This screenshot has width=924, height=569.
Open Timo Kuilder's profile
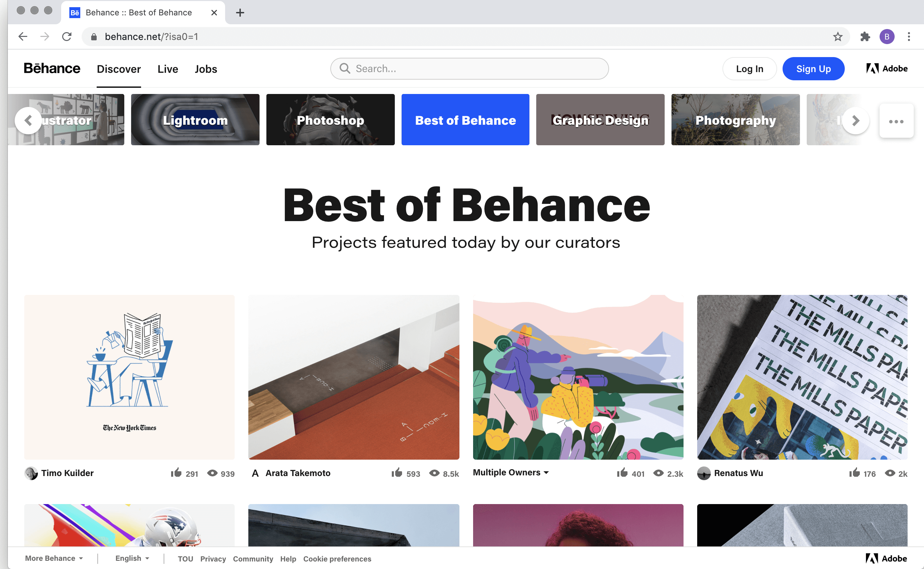pos(67,473)
